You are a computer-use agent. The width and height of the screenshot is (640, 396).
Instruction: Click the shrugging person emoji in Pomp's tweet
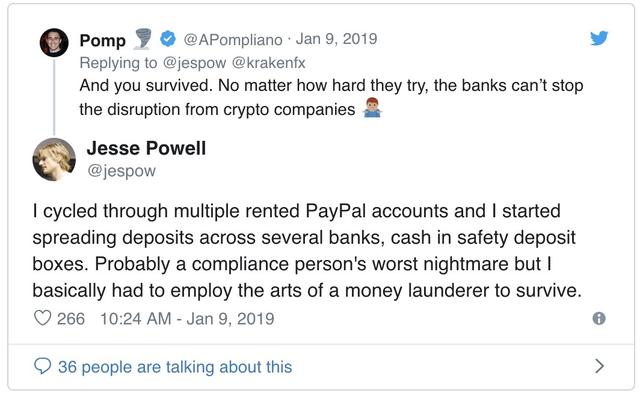click(x=372, y=108)
